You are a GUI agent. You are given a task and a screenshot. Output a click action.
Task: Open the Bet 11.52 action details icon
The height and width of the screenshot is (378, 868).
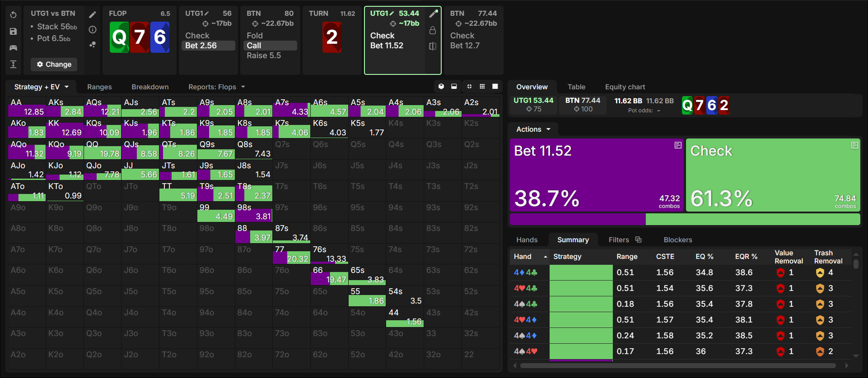(678, 145)
